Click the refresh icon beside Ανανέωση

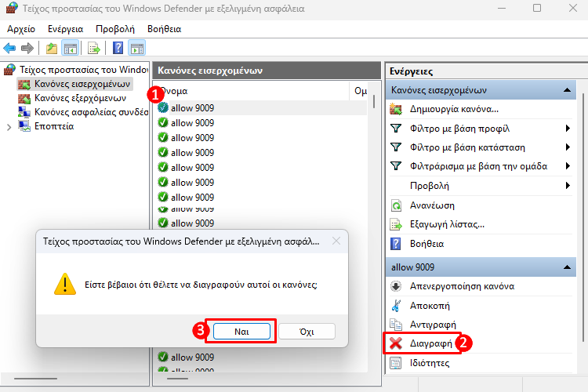point(396,205)
